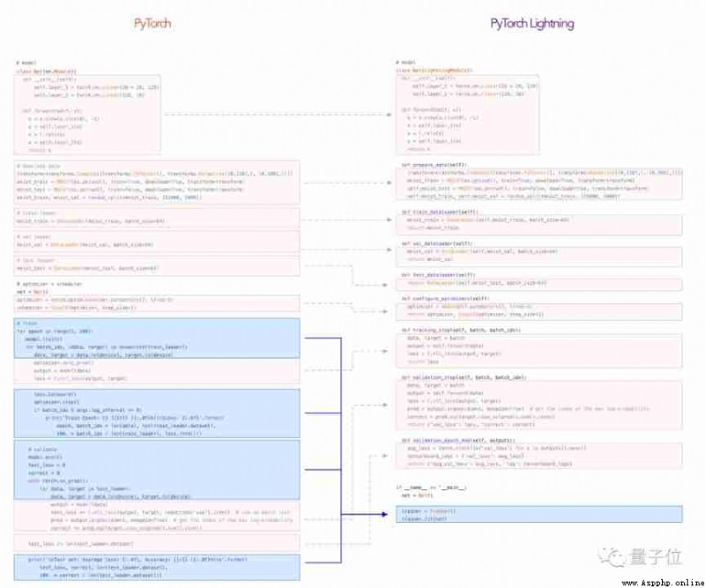Click "def prepare_data(self):" in the Lightning column
The height and width of the screenshot is (588, 705).
point(434,165)
